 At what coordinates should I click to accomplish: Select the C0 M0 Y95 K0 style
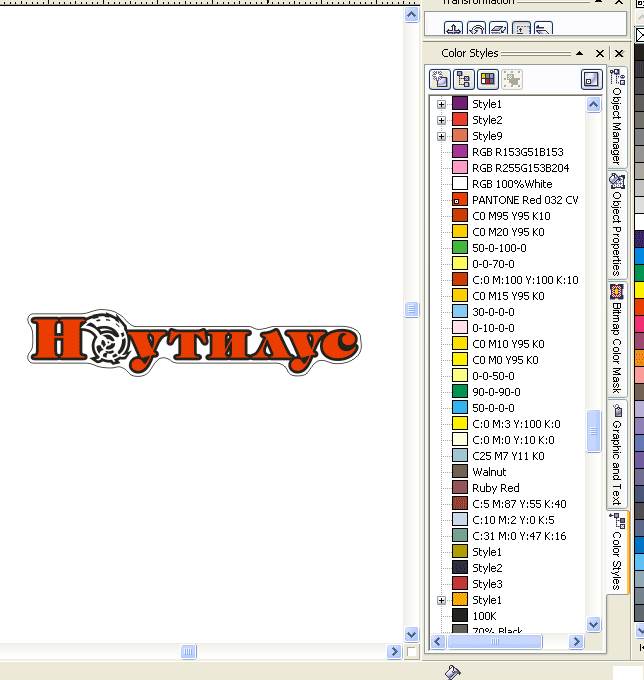coord(495,360)
